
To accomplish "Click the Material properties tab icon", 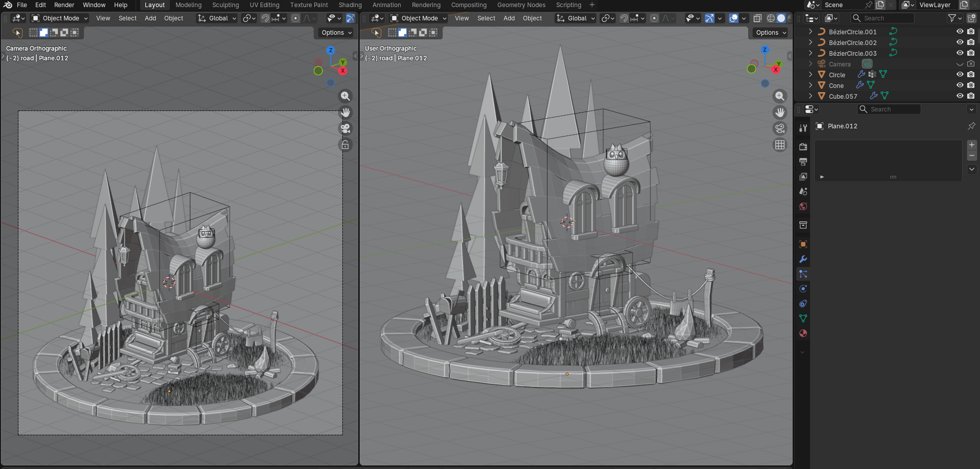I will 803,333.
